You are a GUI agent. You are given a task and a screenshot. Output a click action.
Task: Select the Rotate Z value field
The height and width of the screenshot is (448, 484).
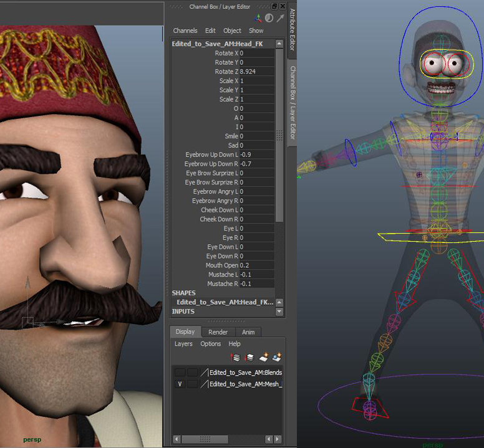[x=256, y=72]
